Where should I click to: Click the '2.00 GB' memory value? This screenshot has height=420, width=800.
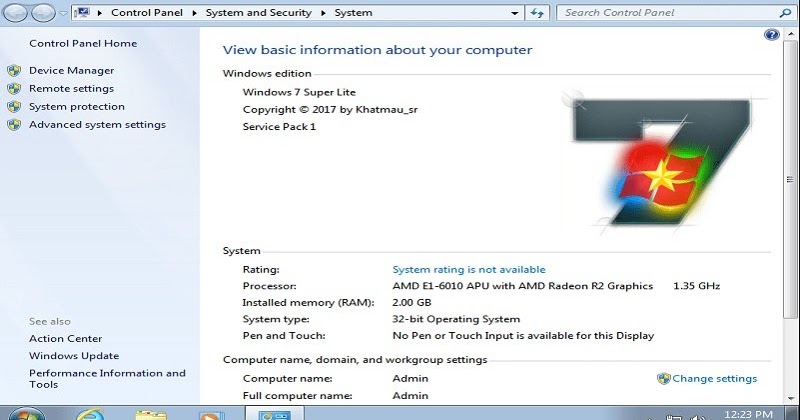click(x=412, y=302)
